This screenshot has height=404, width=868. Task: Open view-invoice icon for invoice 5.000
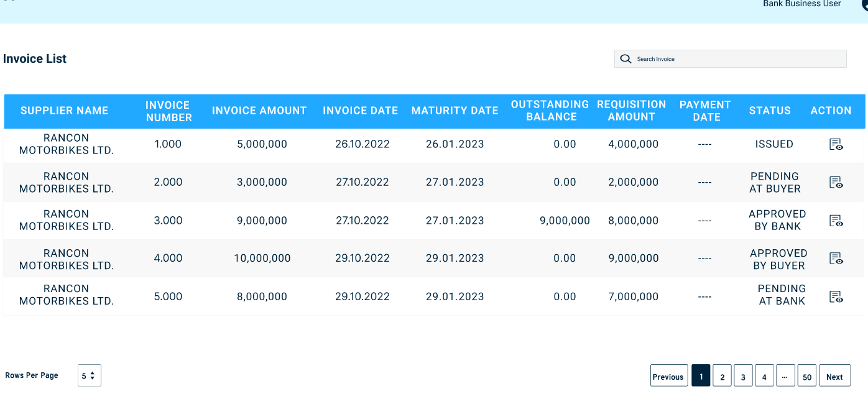point(836,296)
